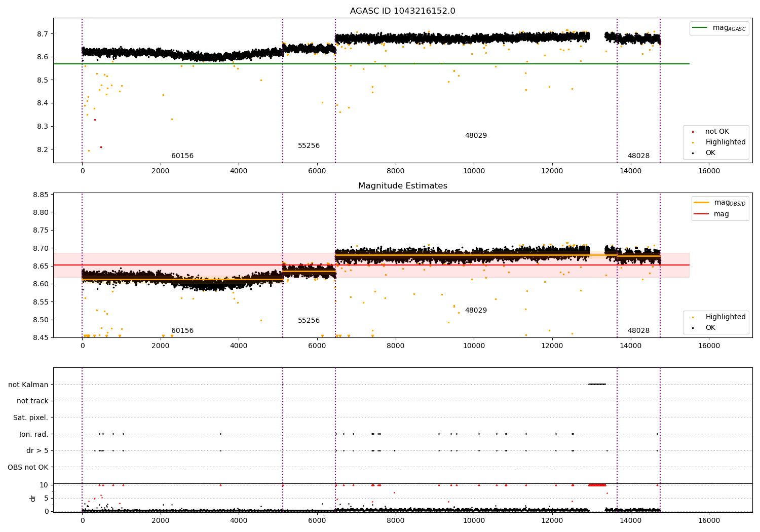Click the 'OK' legend entry in the Magnitude Estimates plot
Image resolution: width=760 pixels, height=532 pixels.
click(x=710, y=328)
